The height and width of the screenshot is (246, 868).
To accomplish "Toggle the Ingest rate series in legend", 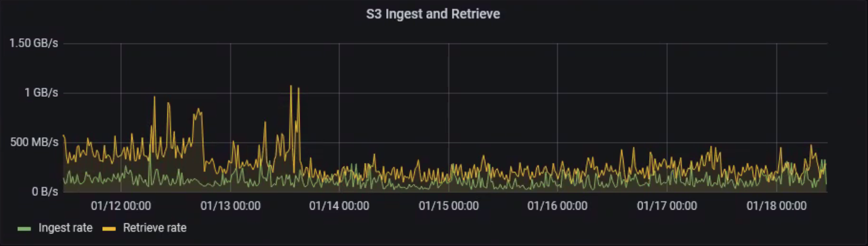I will tap(65, 227).
